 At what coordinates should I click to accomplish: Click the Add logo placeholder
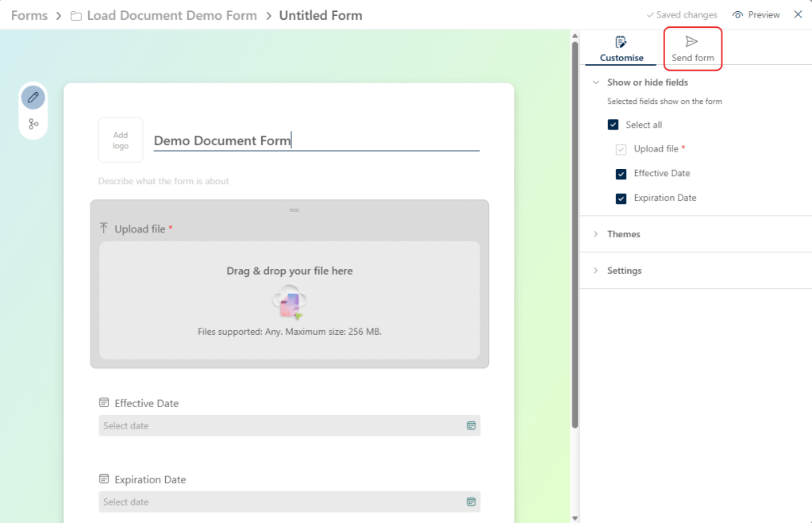pos(121,140)
